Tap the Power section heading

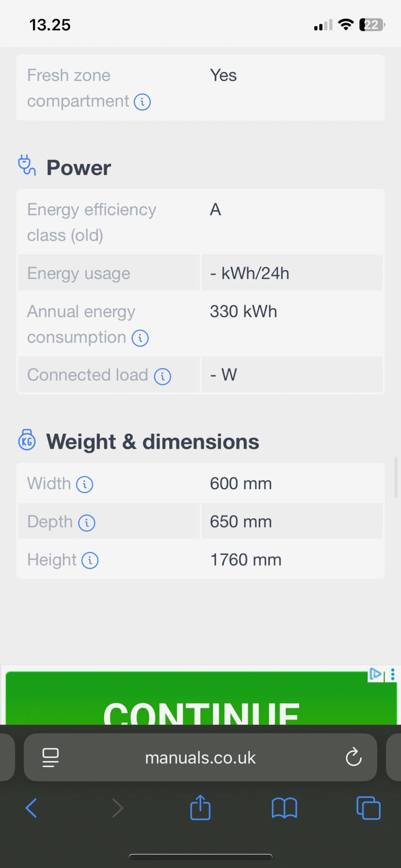pos(79,168)
